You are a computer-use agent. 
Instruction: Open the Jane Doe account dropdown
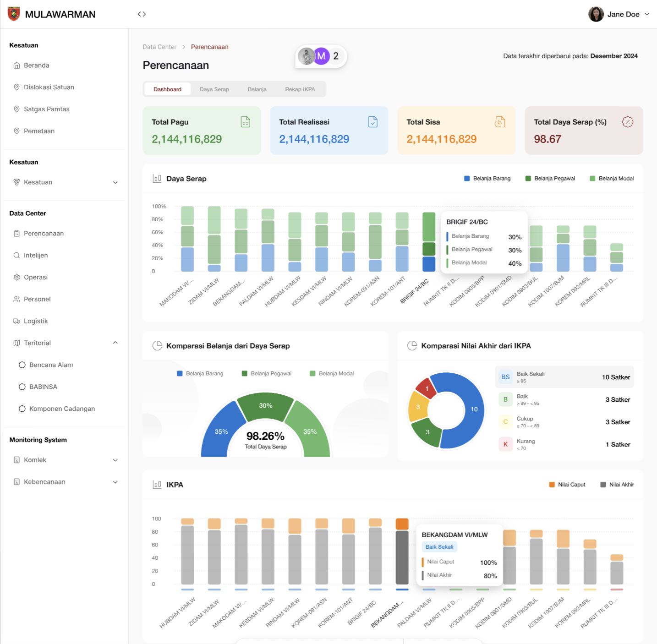[619, 14]
